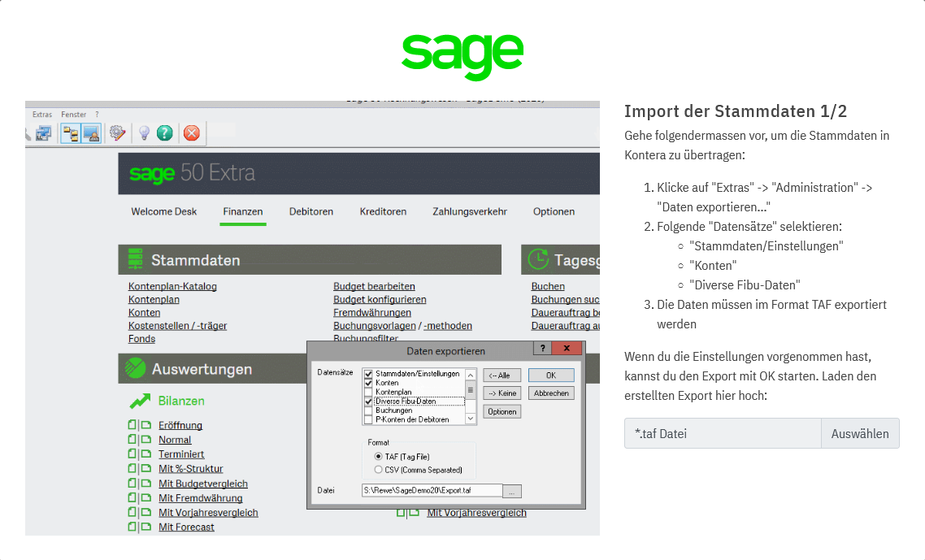Screen dimensions: 925x560
Task: Click the '<-- Alle' select all button
Action: pyautogui.click(x=502, y=376)
